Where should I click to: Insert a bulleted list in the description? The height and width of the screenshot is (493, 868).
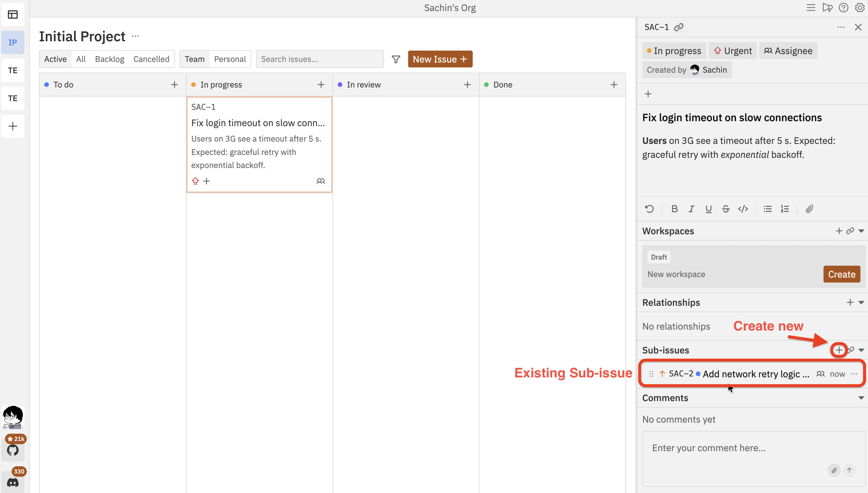(x=767, y=209)
